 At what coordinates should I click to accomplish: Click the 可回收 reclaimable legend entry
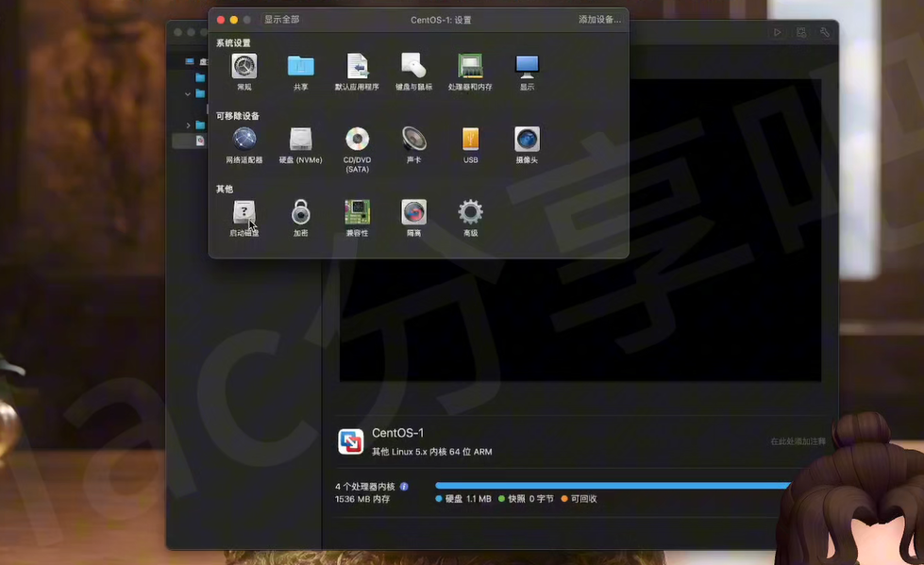(580, 499)
